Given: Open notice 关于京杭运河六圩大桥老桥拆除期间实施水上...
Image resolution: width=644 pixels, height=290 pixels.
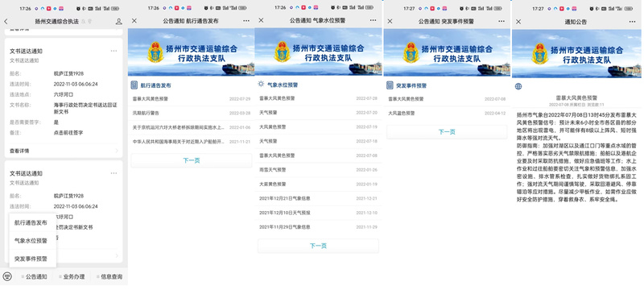Looking at the screenshot, I should [192, 127].
